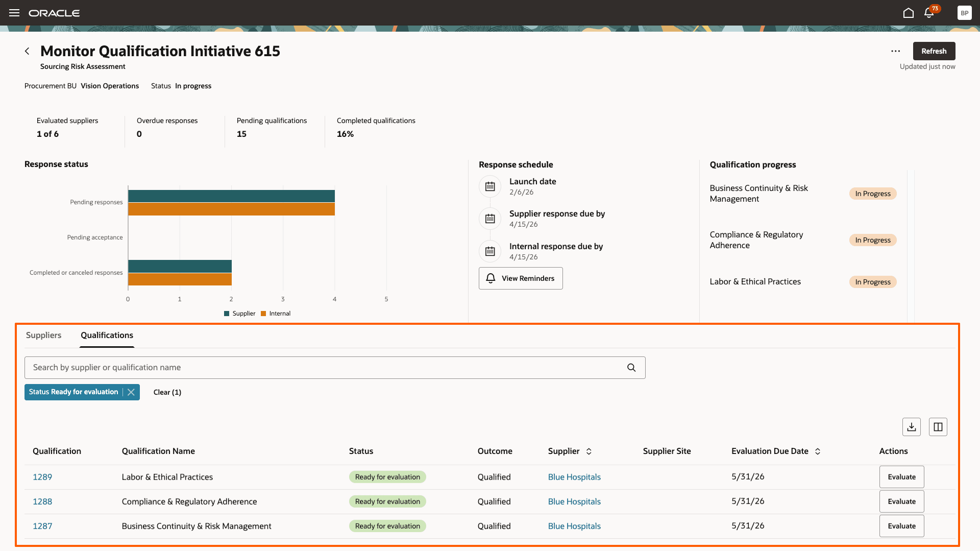Open the BP user profile avatar

964,13
